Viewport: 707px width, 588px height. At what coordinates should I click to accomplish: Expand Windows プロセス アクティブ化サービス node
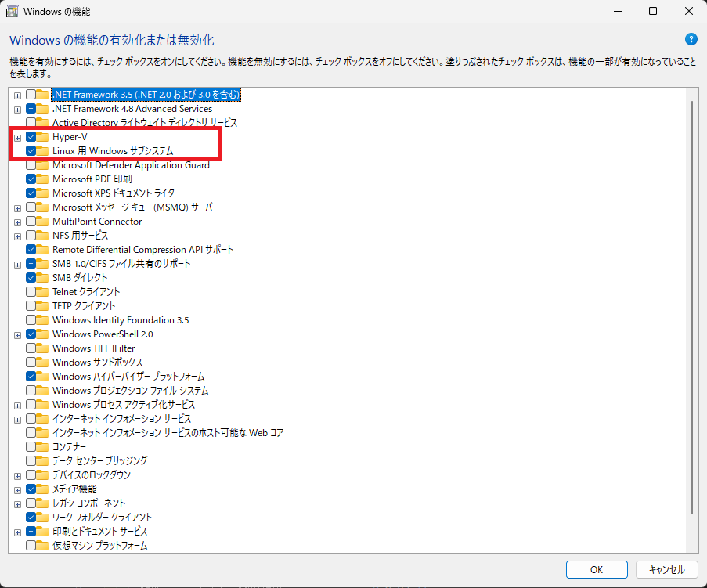point(17,406)
